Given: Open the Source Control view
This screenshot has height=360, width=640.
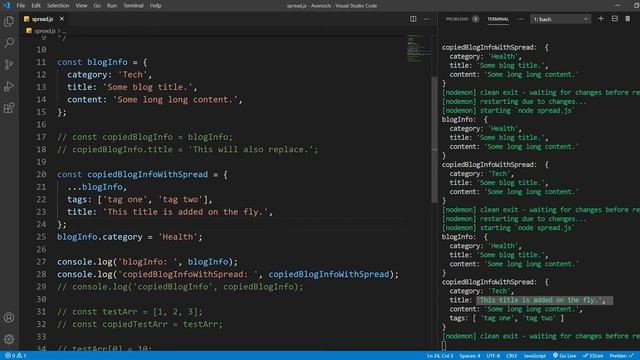Looking at the screenshot, I should click(9, 64).
